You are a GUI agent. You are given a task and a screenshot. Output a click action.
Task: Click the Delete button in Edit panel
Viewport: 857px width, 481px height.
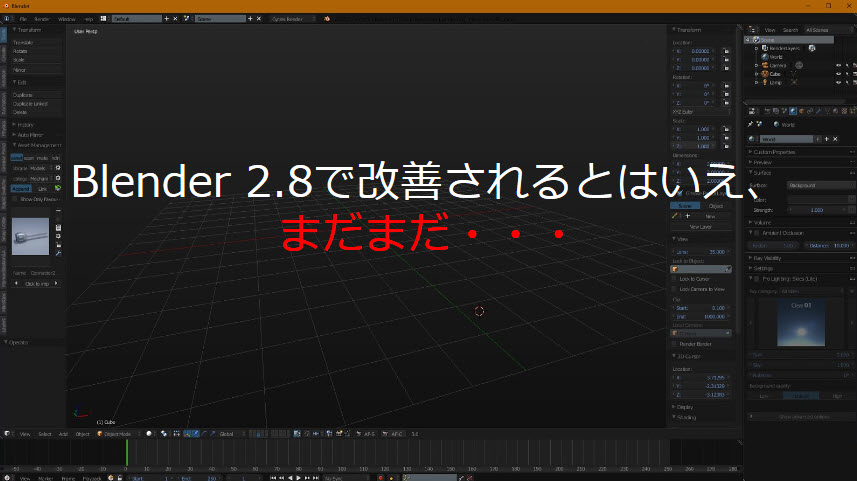click(37, 112)
